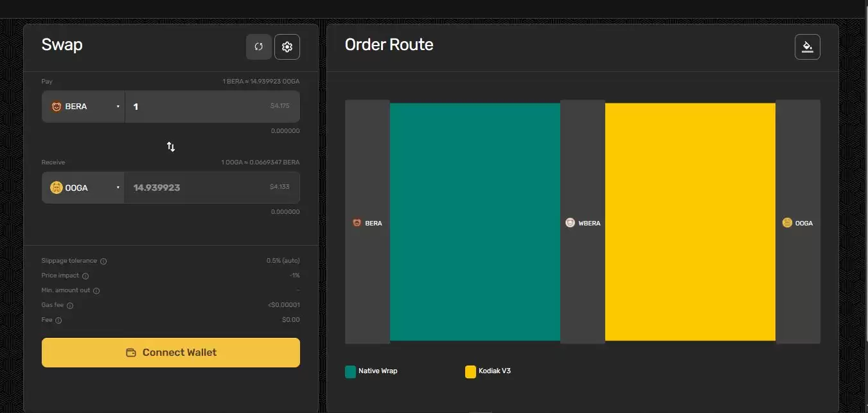Click the Native Wrap teal legend swatch
Image resolution: width=868 pixels, height=413 pixels.
pos(350,371)
